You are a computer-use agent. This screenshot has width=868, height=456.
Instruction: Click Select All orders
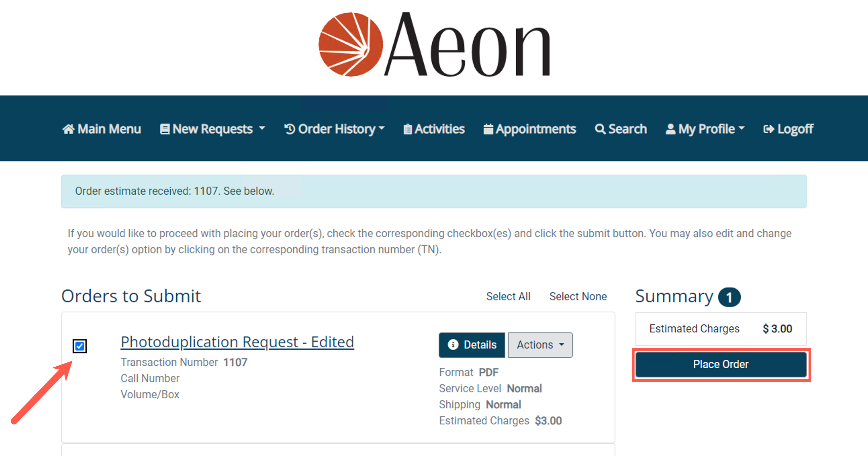pyautogui.click(x=508, y=297)
